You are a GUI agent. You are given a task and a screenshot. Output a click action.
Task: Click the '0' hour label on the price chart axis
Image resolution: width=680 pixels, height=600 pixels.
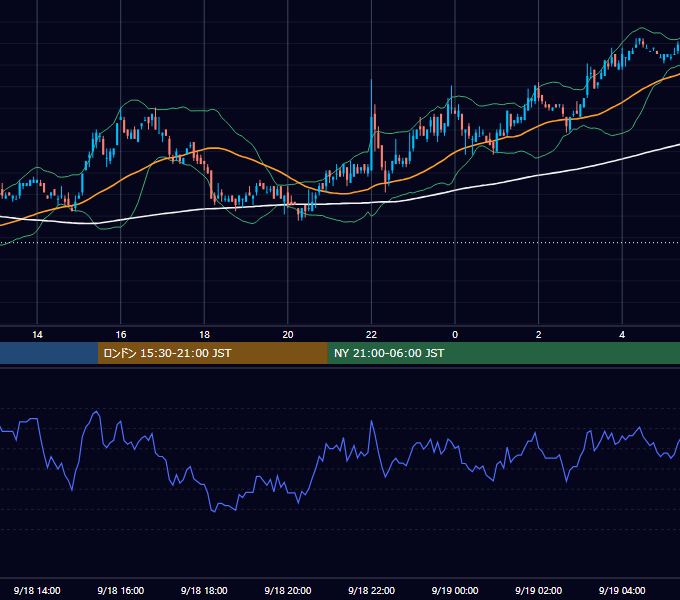(x=455, y=334)
